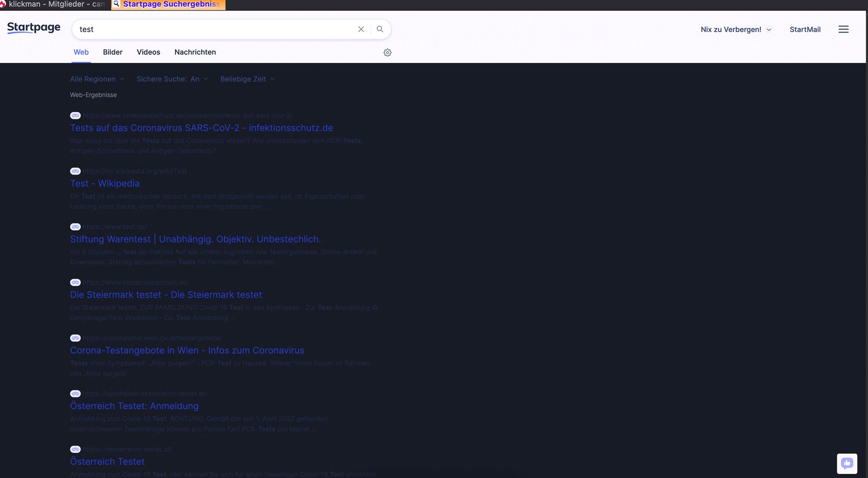The width and height of the screenshot is (868, 478).
Task: Expand the Alle Regionen filter
Action: 97,79
